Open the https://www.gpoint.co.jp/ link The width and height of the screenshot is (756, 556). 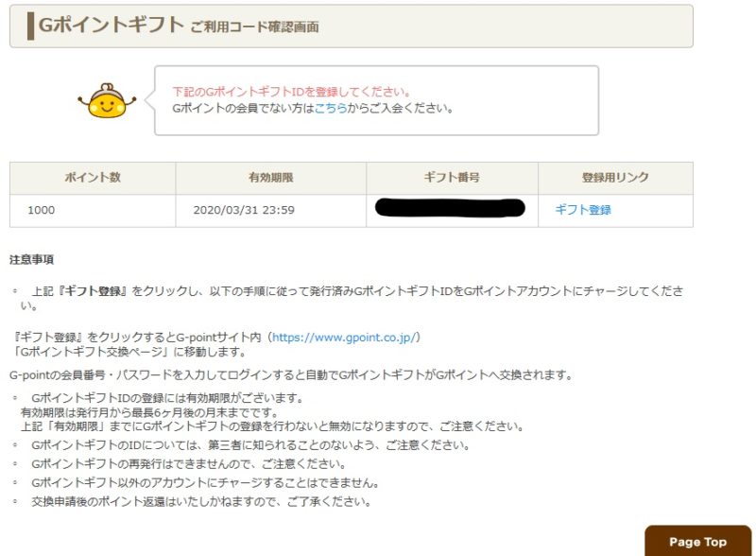pos(344,338)
